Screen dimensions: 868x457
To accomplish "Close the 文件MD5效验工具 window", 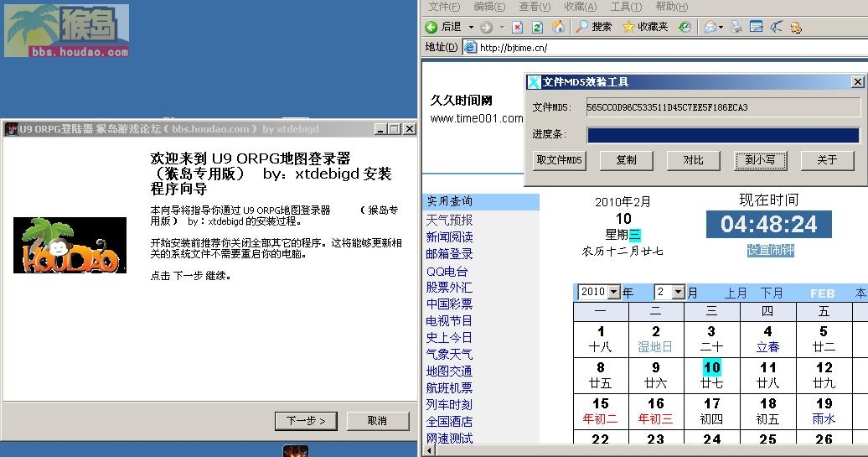I will click(x=857, y=82).
